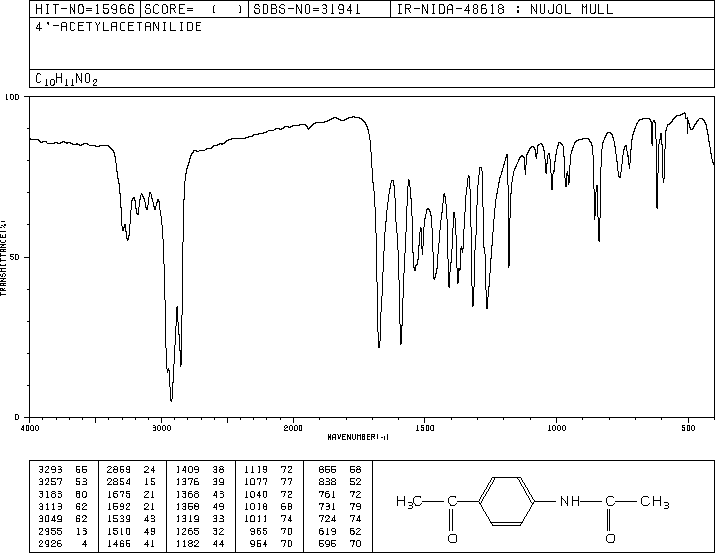This screenshot has width=715, height=553.
Task: Select the 3113 peak entry in the table
Action: click(x=63, y=506)
